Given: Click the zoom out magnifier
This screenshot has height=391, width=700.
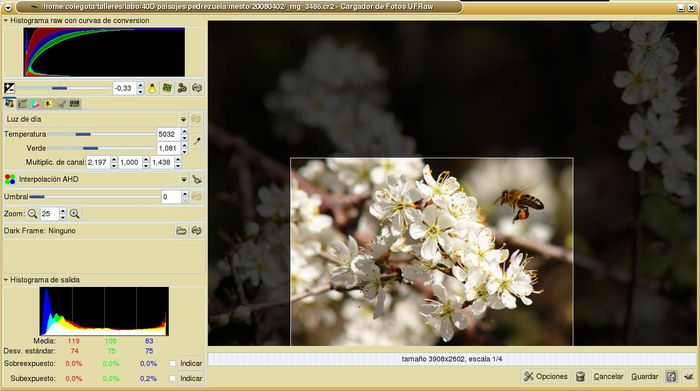Looking at the screenshot, I should coord(32,214).
